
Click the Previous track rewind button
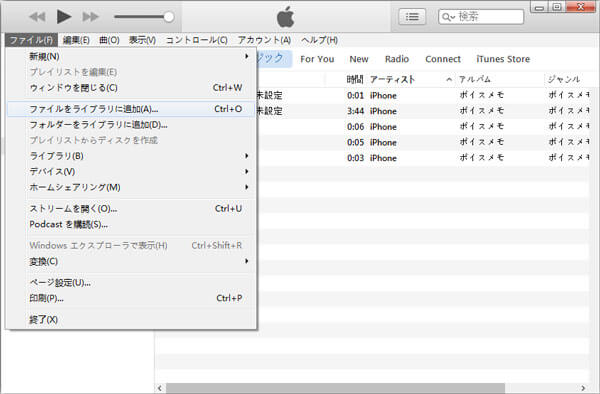click(x=38, y=17)
